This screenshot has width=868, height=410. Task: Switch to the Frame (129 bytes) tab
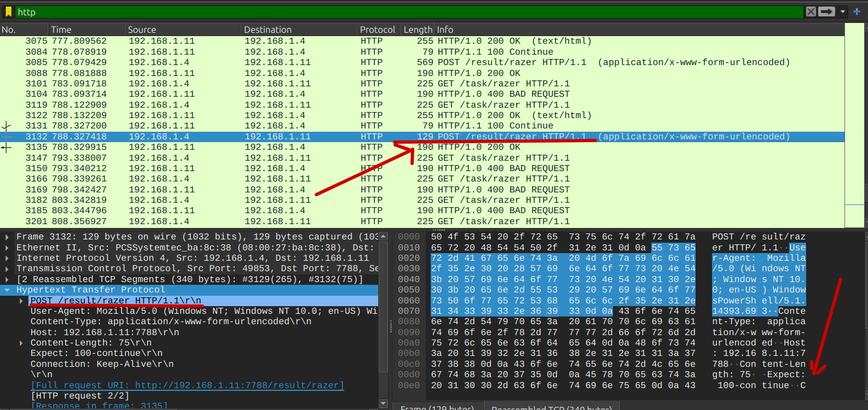pos(437,407)
